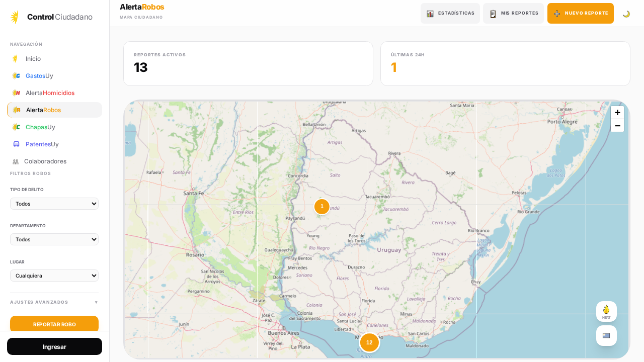Image resolution: width=644 pixels, height=362 pixels.
Task: Open ChapasUy section
Action: (54, 127)
